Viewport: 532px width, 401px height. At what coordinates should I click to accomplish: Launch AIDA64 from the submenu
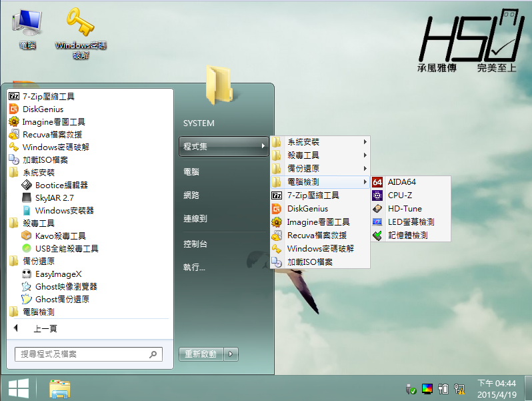[x=411, y=182]
